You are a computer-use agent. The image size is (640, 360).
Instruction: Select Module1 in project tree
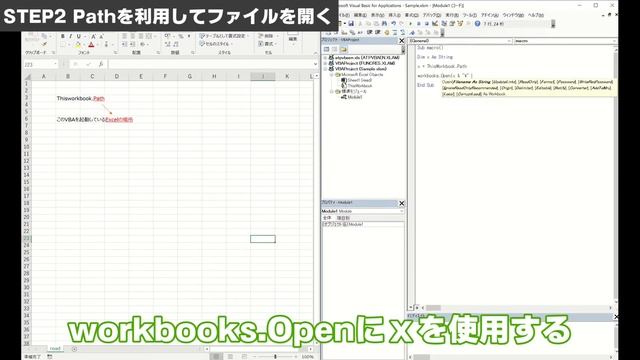[x=355, y=97]
